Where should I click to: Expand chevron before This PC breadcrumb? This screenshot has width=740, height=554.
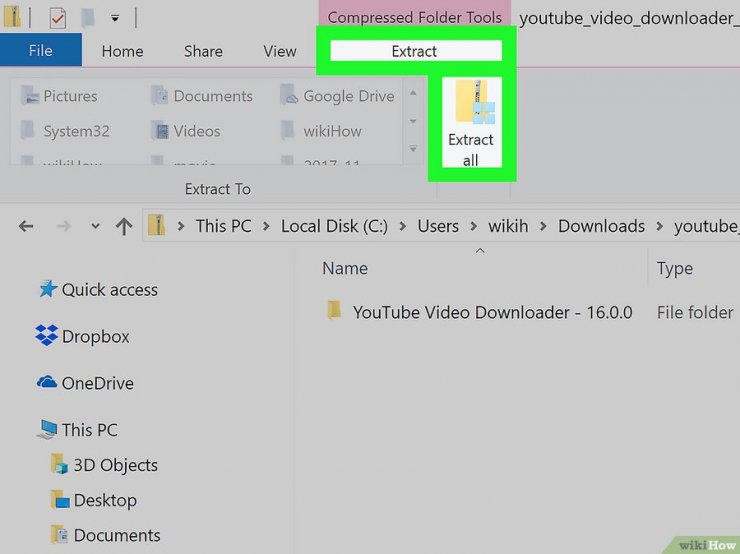tap(180, 227)
